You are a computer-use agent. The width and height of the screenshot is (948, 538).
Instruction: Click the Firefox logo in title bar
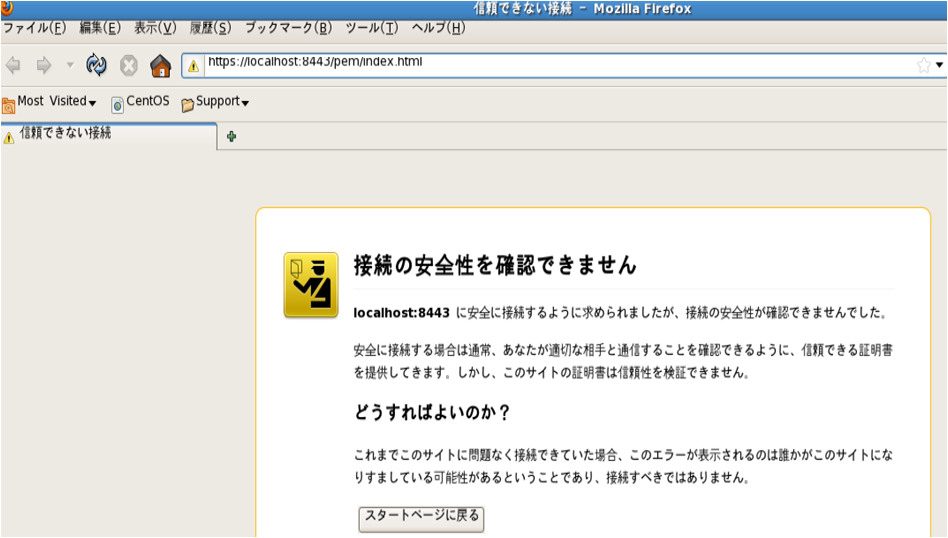(x=7, y=7)
